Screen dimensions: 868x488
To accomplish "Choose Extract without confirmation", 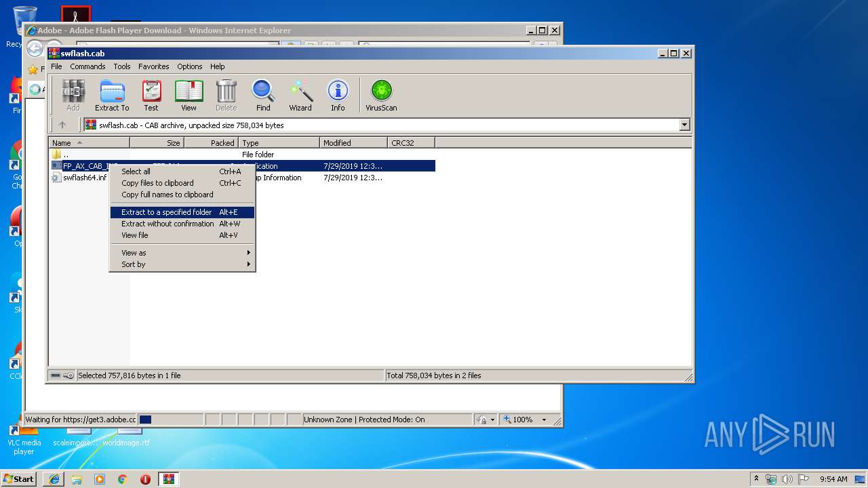I will (182, 224).
